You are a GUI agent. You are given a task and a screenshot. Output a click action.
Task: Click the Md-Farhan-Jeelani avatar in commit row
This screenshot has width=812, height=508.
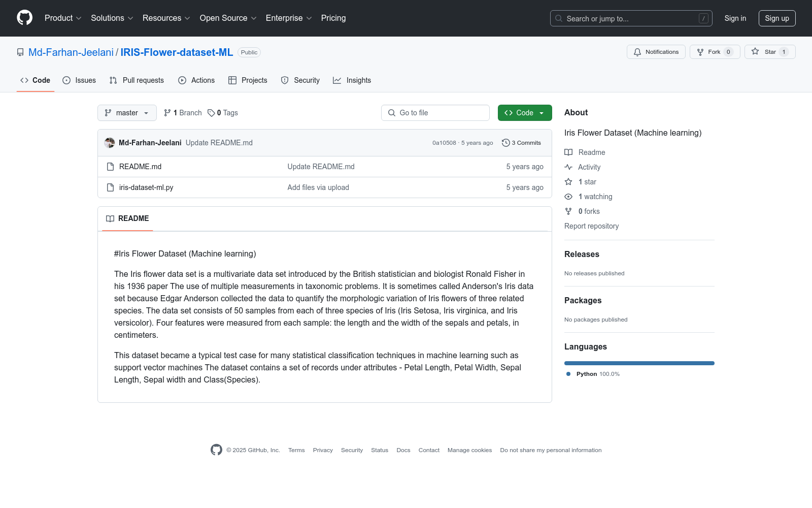click(x=110, y=143)
